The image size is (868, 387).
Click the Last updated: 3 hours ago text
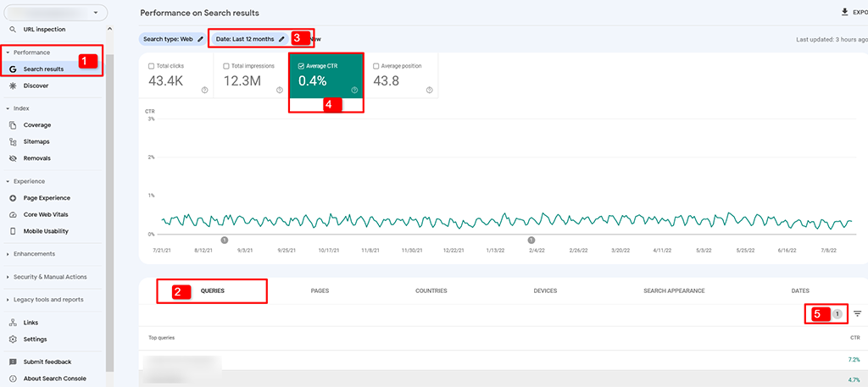point(832,39)
